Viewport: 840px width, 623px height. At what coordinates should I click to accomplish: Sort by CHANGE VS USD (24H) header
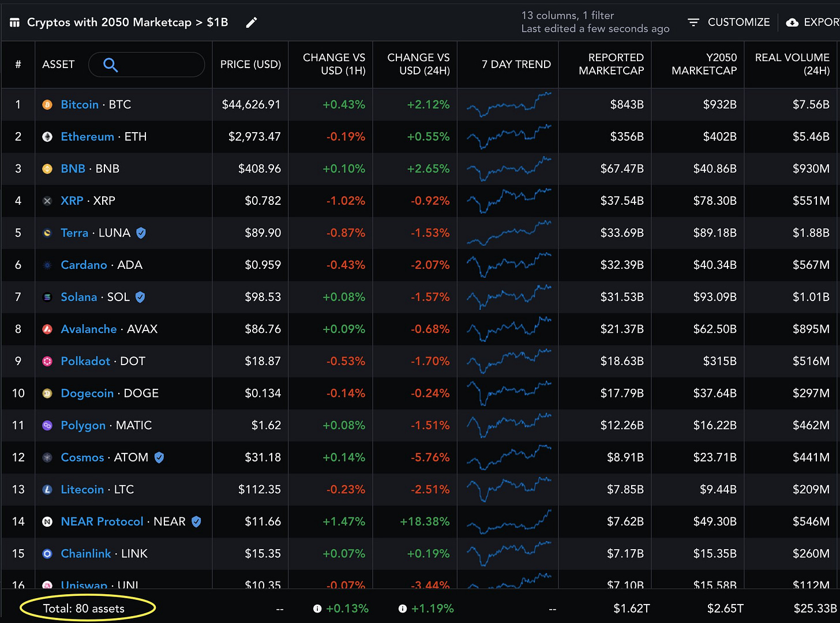click(x=418, y=64)
